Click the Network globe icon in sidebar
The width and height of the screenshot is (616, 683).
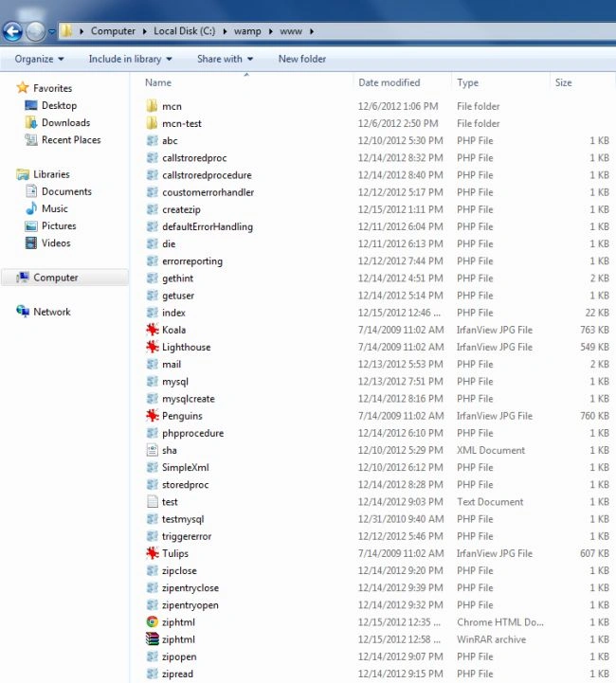pos(23,312)
